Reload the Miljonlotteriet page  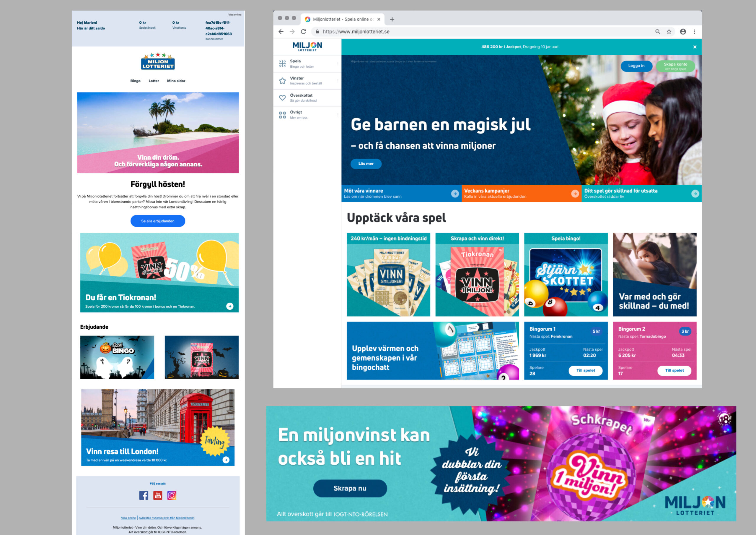303,32
